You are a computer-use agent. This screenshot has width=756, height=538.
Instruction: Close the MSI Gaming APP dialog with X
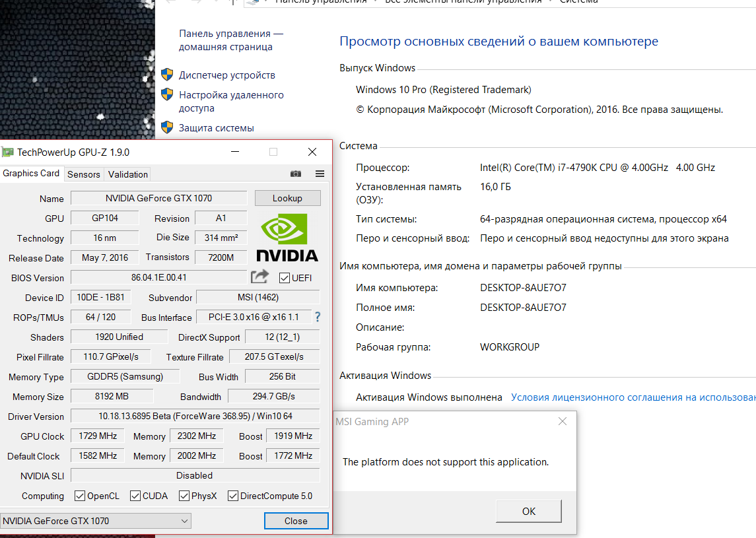(562, 421)
